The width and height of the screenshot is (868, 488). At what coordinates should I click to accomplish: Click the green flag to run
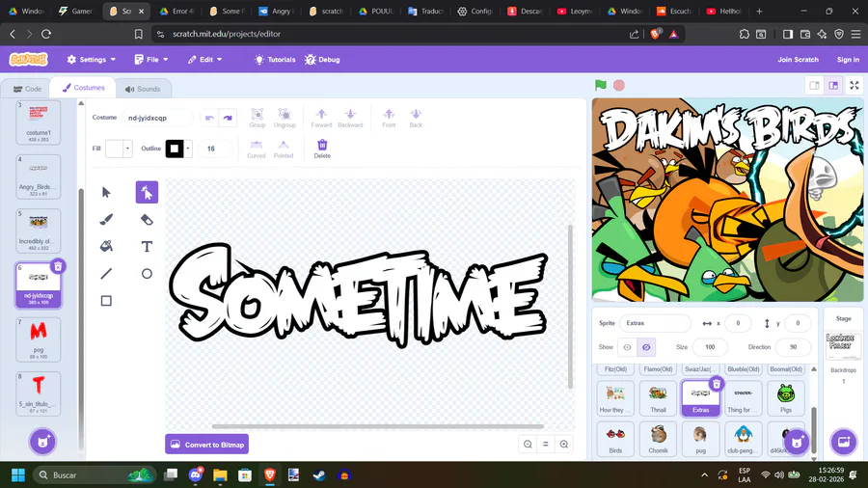601,85
